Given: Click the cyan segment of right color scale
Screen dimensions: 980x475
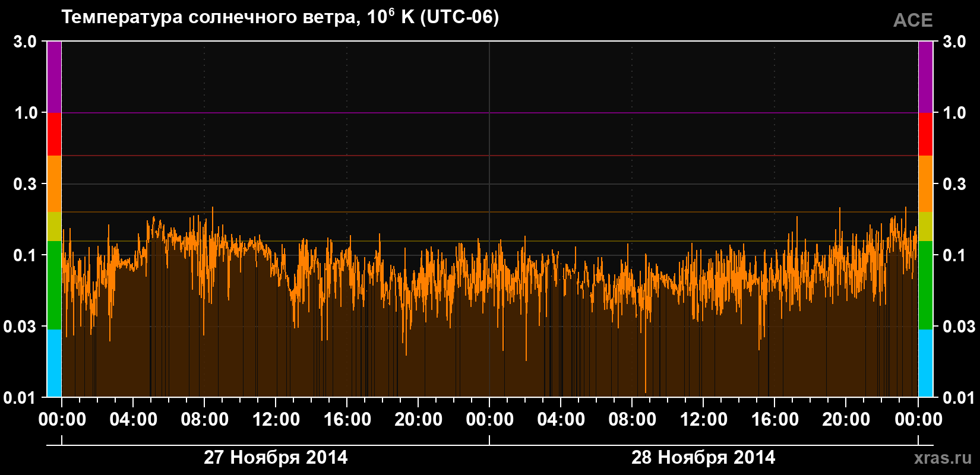Looking at the screenshot, I should (925, 363).
